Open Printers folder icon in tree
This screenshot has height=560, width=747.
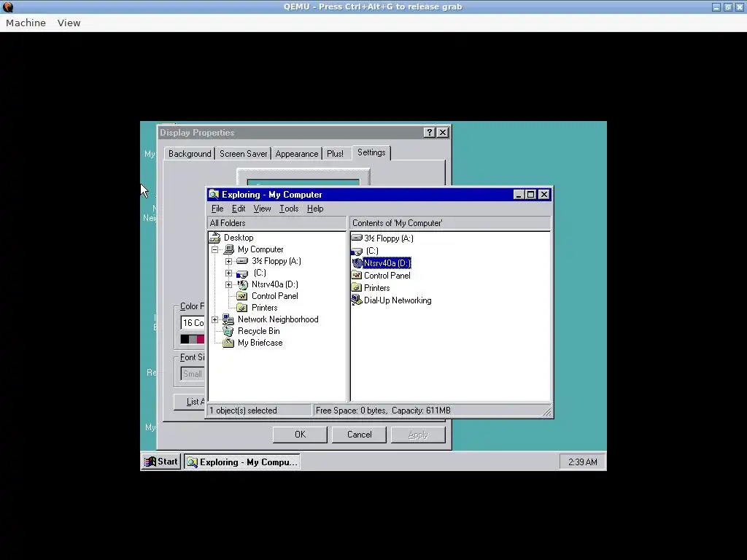coord(242,308)
